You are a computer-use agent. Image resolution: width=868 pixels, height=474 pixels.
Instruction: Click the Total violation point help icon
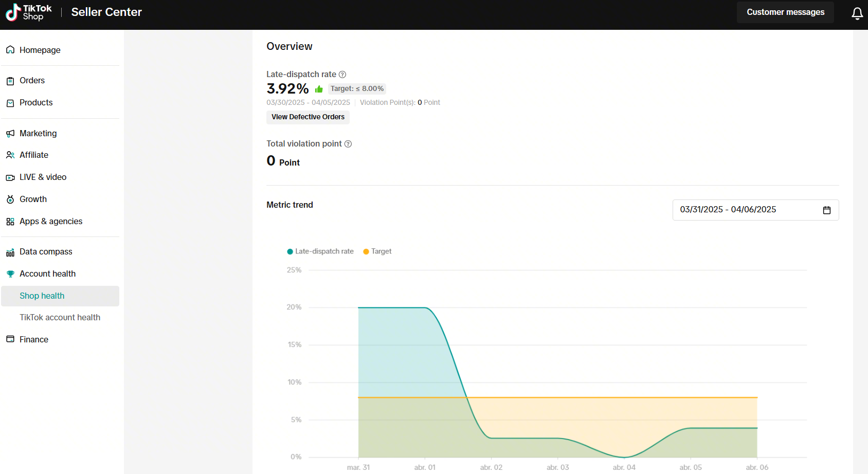pos(348,144)
